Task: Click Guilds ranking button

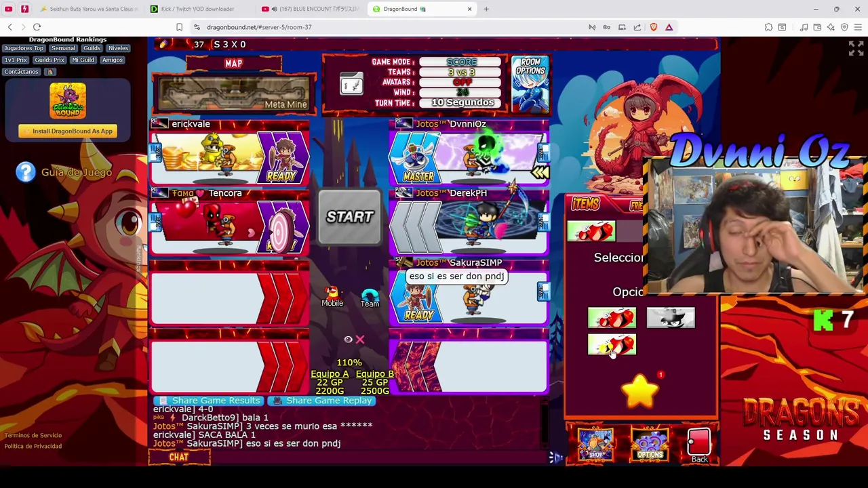Action: click(x=92, y=48)
